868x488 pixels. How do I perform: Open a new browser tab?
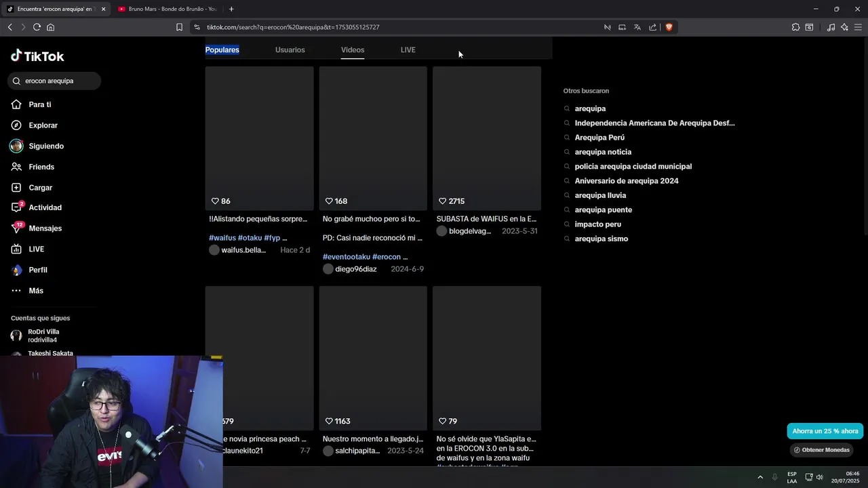point(231,9)
